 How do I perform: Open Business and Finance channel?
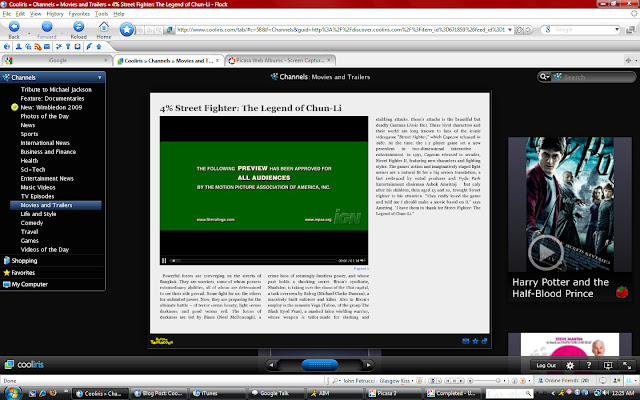[x=48, y=152]
